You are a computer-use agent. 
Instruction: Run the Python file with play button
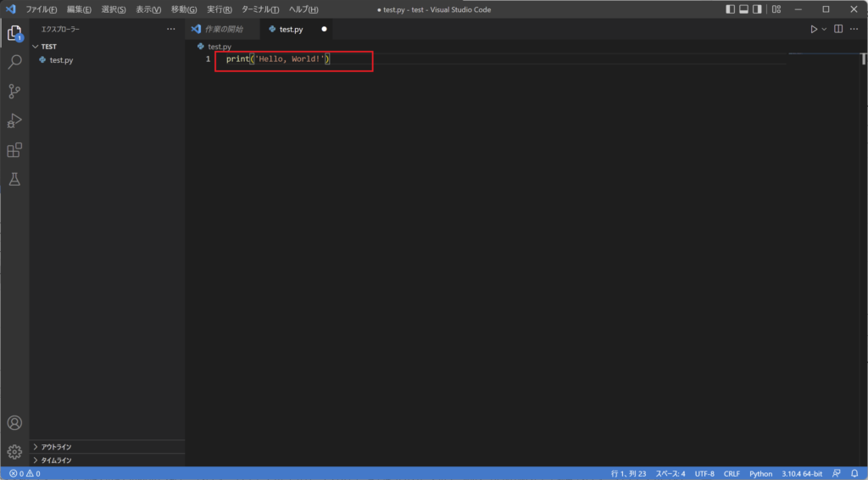(x=814, y=30)
